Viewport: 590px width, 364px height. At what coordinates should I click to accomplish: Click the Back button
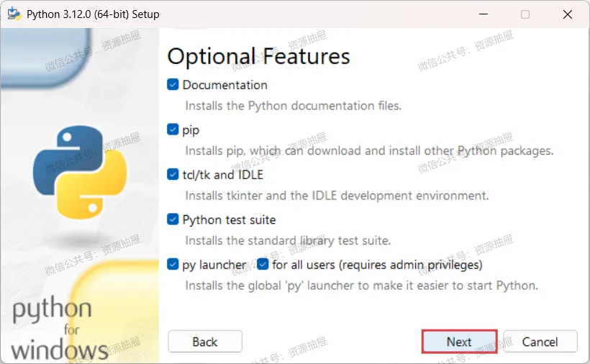pyautogui.click(x=205, y=342)
